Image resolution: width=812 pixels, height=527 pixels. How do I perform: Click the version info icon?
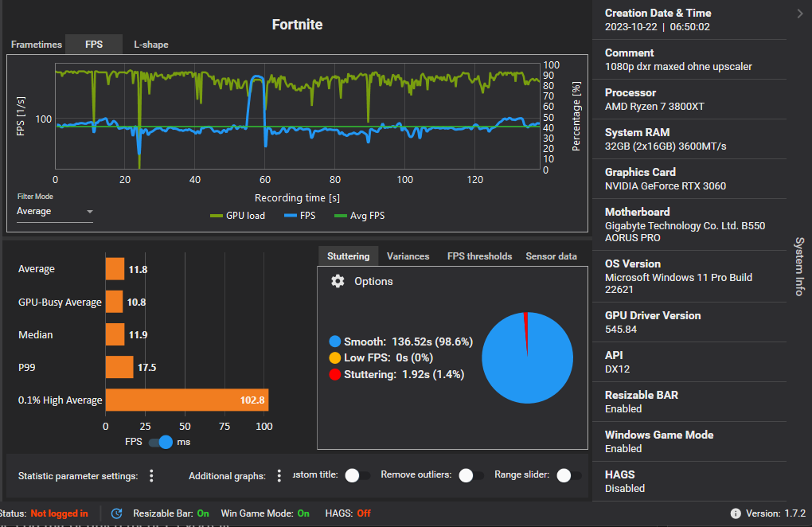point(736,513)
